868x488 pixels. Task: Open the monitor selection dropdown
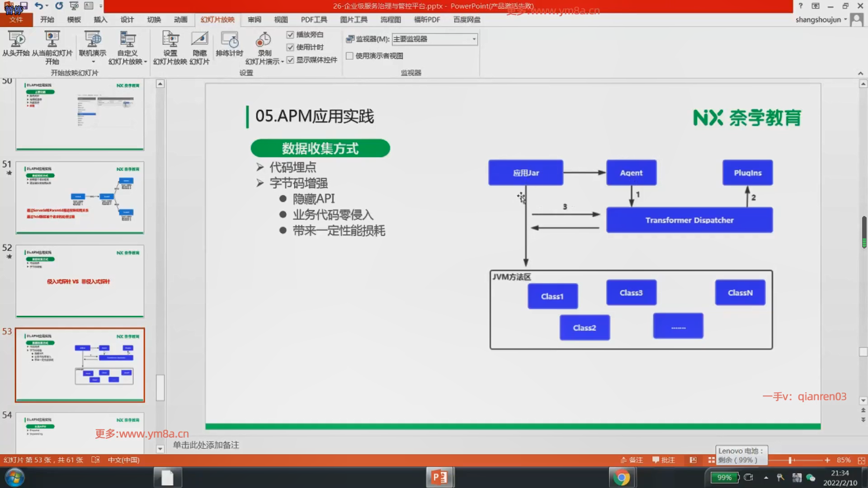click(x=474, y=39)
